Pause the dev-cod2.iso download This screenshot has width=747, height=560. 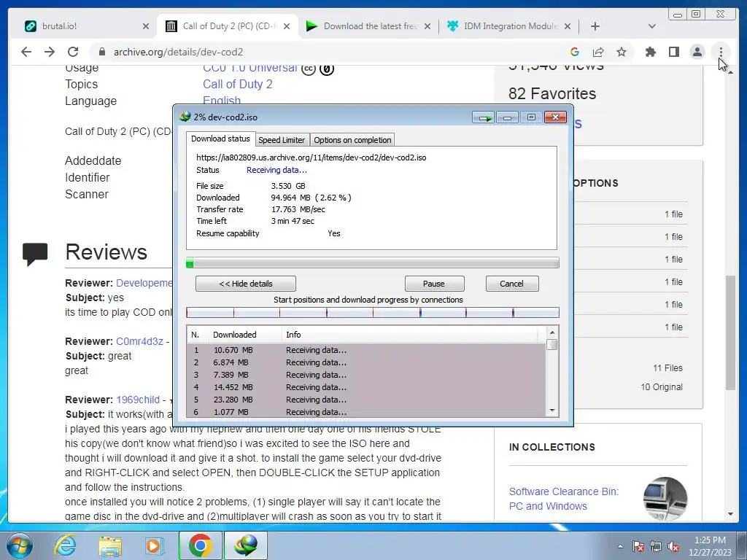pyautogui.click(x=434, y=284)
